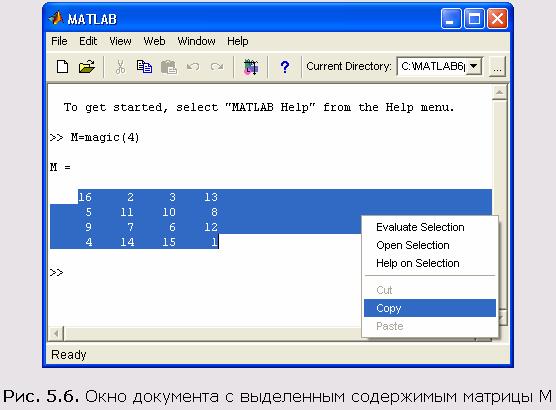Open the View menu

[x=120, y=41]
